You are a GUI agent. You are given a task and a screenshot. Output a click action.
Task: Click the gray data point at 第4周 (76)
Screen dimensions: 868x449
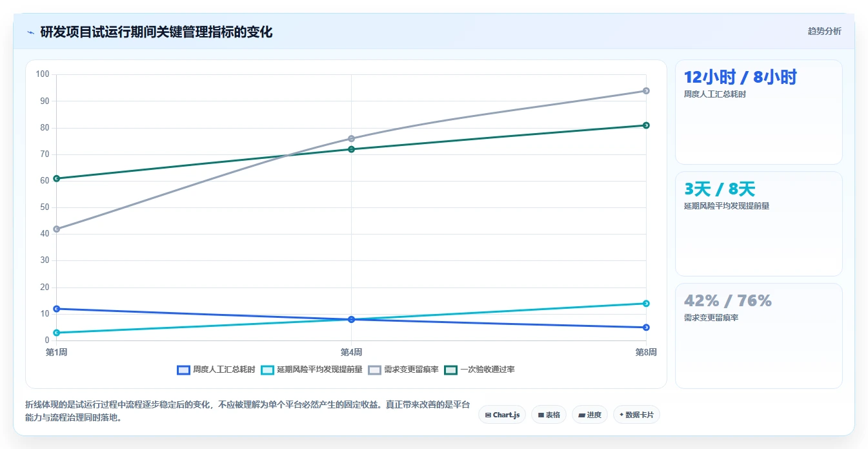(351, 138)
